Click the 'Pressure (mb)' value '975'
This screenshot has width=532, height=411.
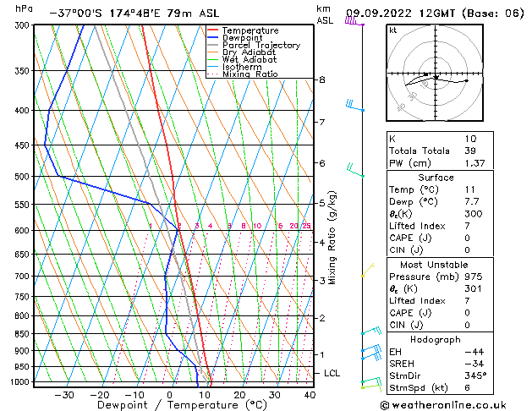click(x=474, y=277)
